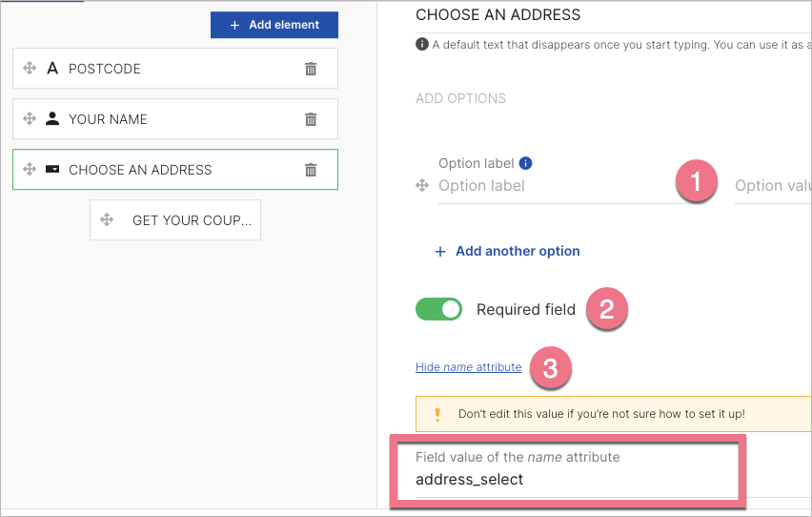This screenshot has width=812, height=517.
Task: Toggle the Required field switch
Action: click(x=438, y=309)
